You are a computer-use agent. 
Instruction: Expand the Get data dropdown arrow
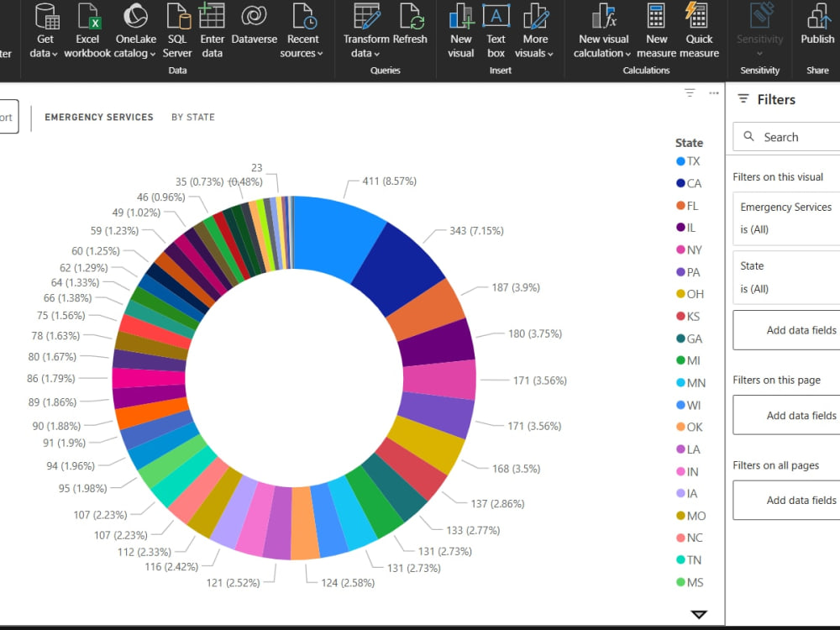55,54
